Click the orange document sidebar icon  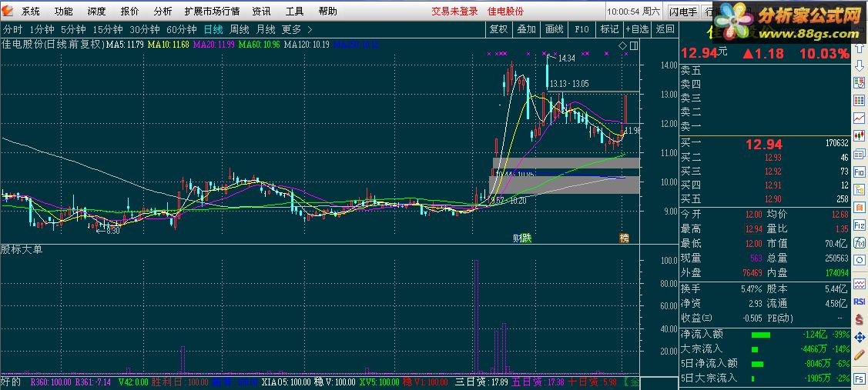pyautogui.click(x=860, y=208)
